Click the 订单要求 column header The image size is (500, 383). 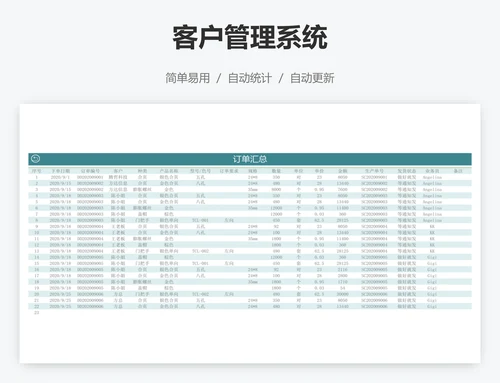pos(229,171)
